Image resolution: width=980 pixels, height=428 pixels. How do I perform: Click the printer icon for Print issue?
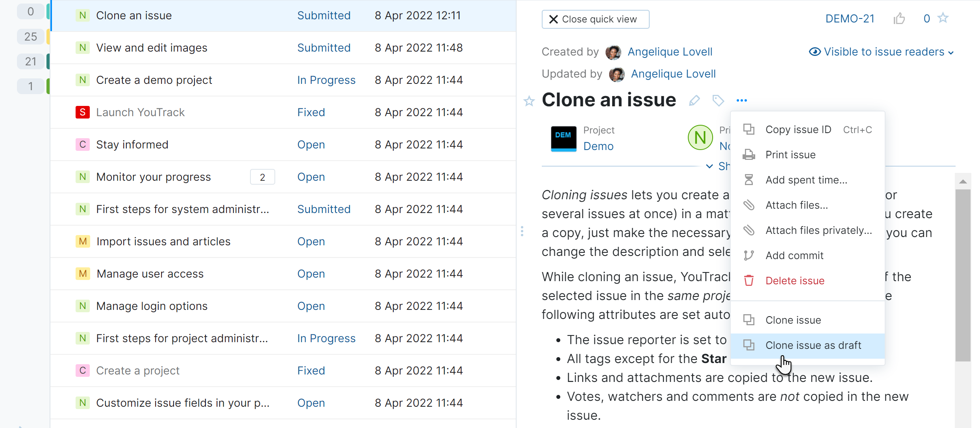coord(748,155)
